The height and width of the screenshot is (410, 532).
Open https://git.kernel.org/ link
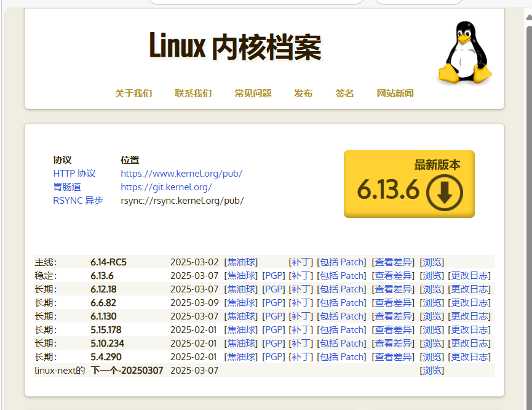pyautogui.click(x=166, y=187)
